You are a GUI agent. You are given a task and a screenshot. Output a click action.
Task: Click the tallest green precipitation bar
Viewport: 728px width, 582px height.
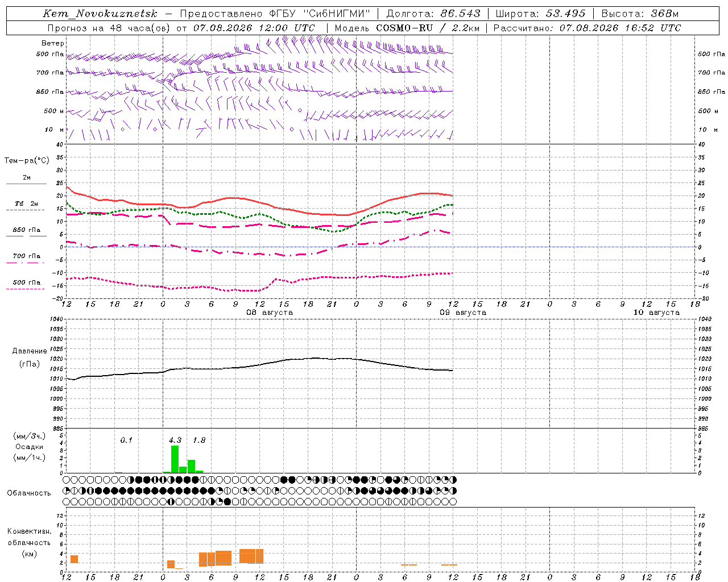[175, 459]
